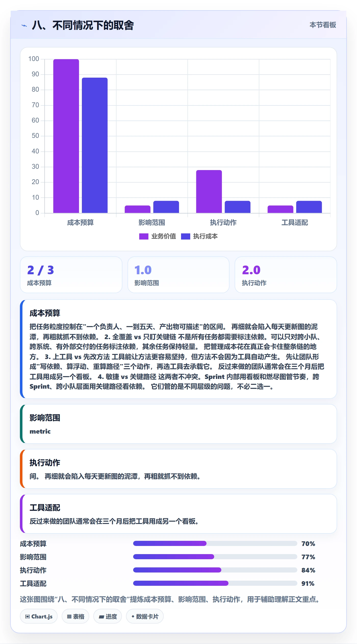Viewport: 357px width, 644px height.
Task: Select the 2.0 执行动作 data card
Action: point(286,275)
